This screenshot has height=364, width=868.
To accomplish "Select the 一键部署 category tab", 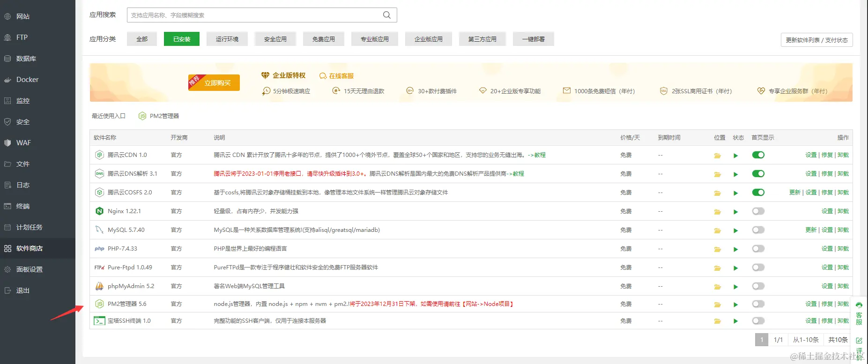I will [534, 39].
